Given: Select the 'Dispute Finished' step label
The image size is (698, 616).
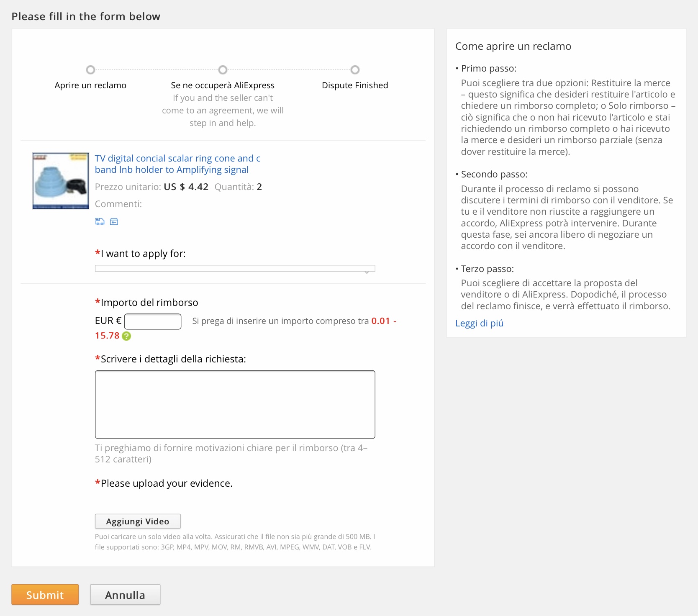Looking at the screenshot, I should 355,85.
